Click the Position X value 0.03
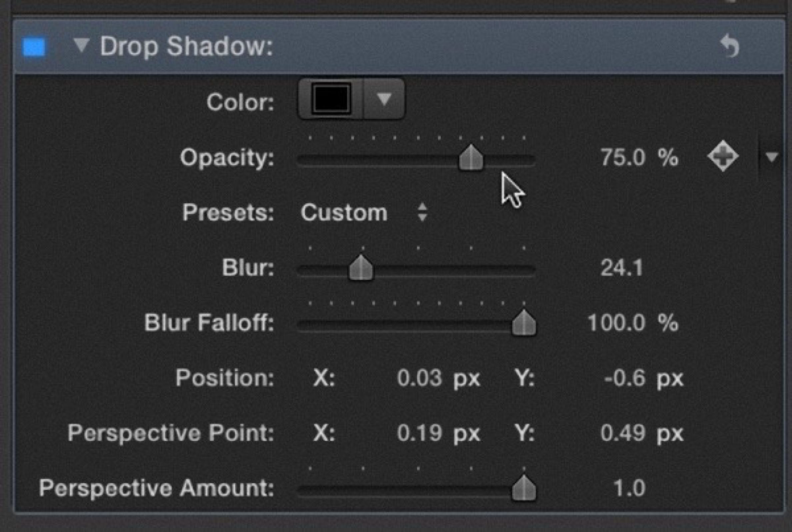The height and width of the screenshot is (532, 792). (419, 378)
